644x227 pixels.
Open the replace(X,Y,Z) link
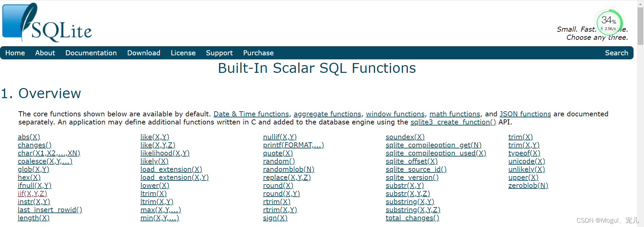click(287, 177)
